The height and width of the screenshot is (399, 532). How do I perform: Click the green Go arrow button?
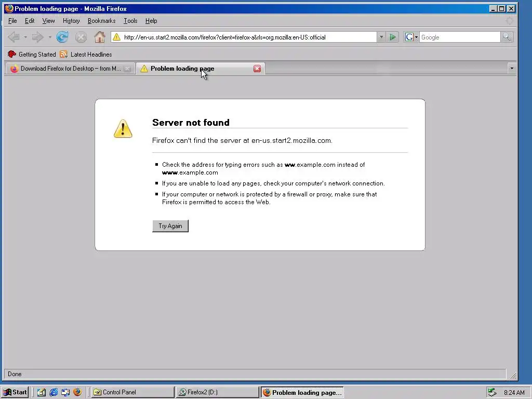point(393,37)
